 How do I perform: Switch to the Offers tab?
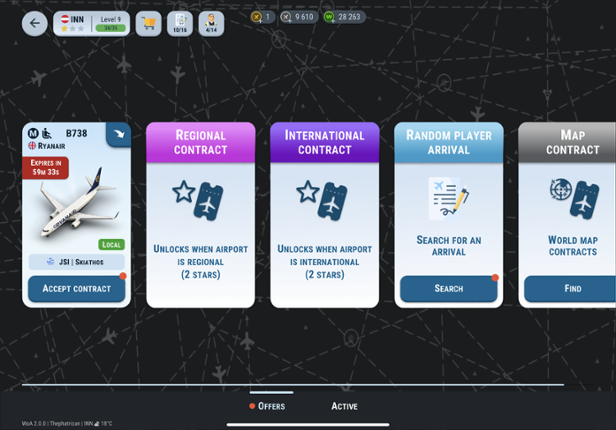tap(270, 406)
